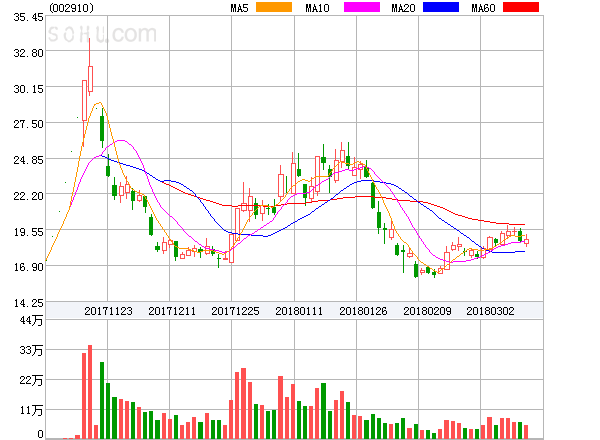
Task: Click the stock code (002910)
Action: pyautogui.click(x=72, y=8)
